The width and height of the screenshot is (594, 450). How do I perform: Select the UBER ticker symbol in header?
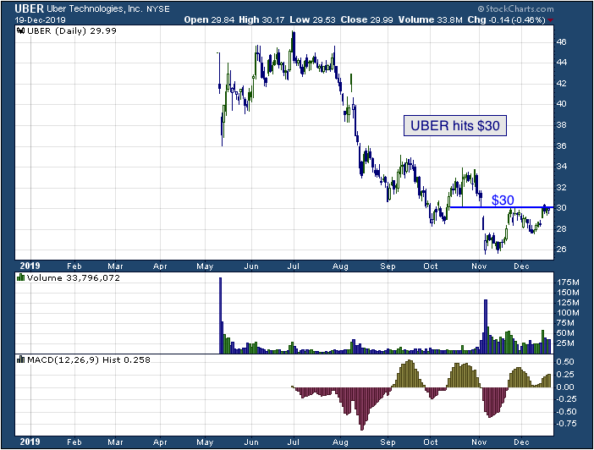point(29,8)
